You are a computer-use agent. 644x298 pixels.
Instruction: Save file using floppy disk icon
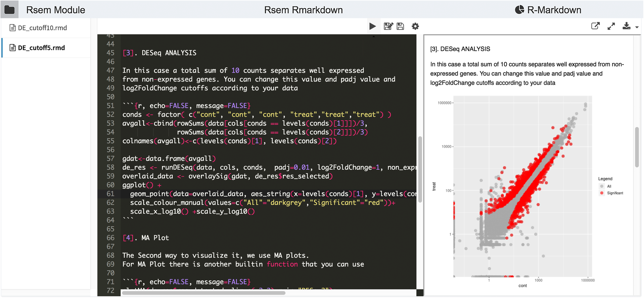tap(400, 26)
